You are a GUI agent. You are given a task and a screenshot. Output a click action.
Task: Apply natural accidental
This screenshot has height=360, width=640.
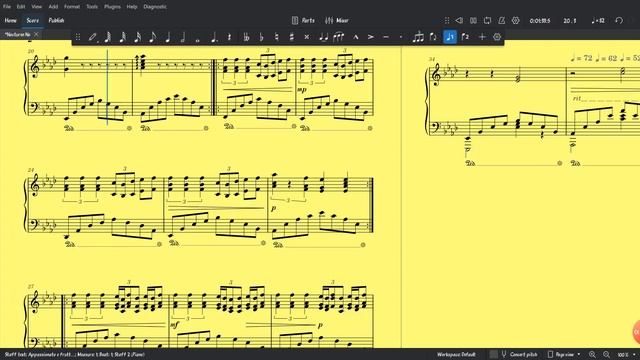point(276,37)
